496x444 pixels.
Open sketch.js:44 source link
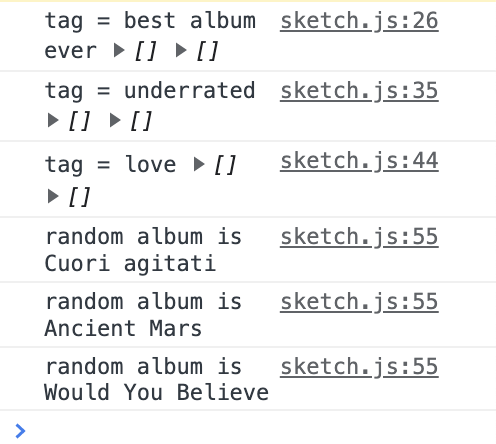359,161
